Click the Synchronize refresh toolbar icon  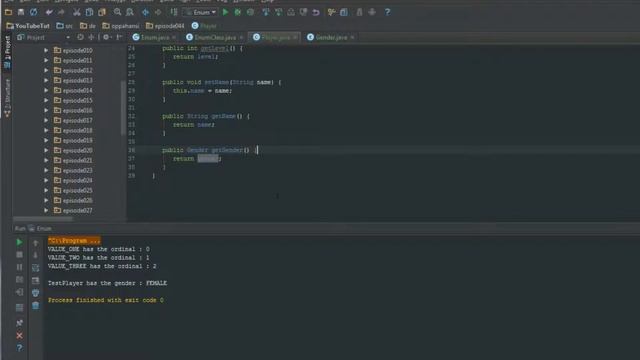tap(33, 12)
